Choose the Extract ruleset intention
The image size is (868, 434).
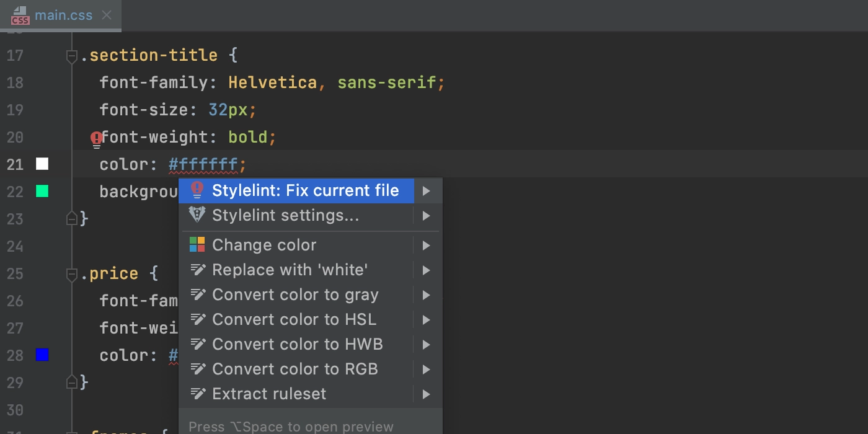coord(296,394)
